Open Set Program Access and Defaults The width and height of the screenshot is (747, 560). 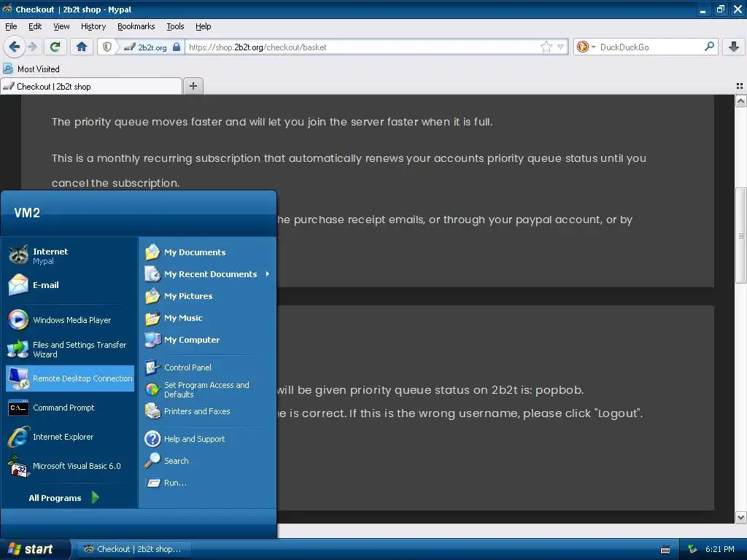pyautogui.click(x=207, y=389)
